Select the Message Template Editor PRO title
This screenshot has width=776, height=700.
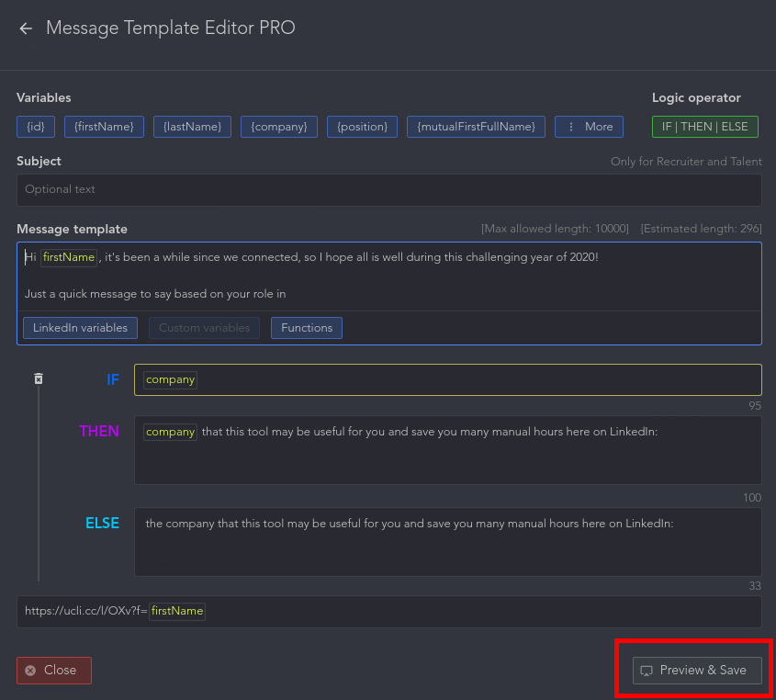[171, 28]
